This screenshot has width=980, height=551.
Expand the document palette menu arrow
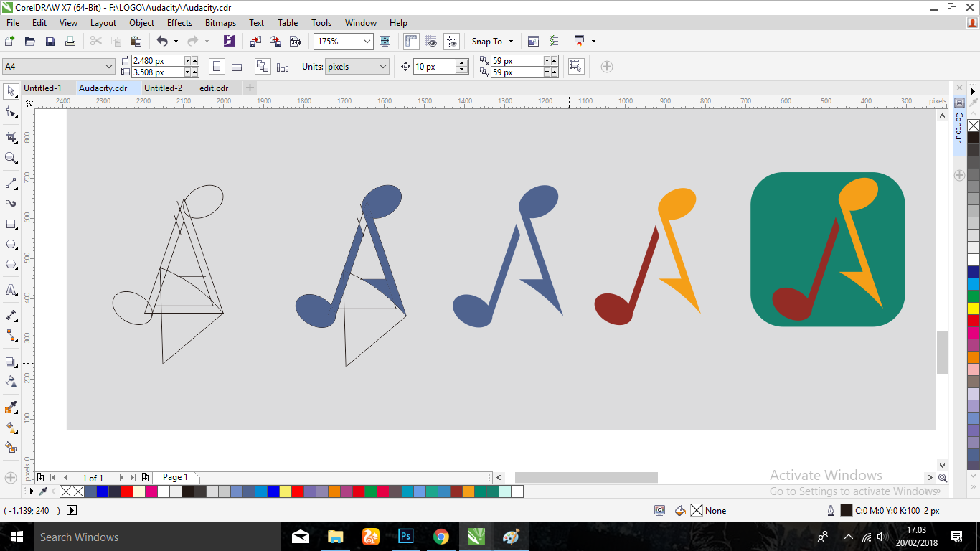(x=30, y=491)
